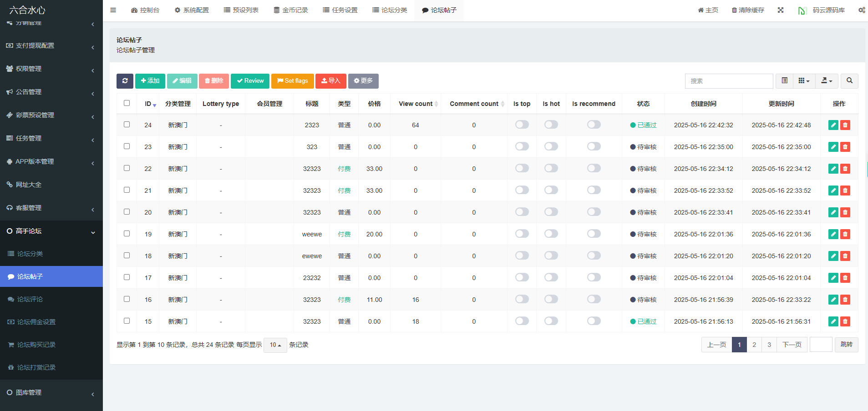This screenshot has height=411, width=868.
Task: Click the magnifier search icon button
Action: (x=849, y=81)
